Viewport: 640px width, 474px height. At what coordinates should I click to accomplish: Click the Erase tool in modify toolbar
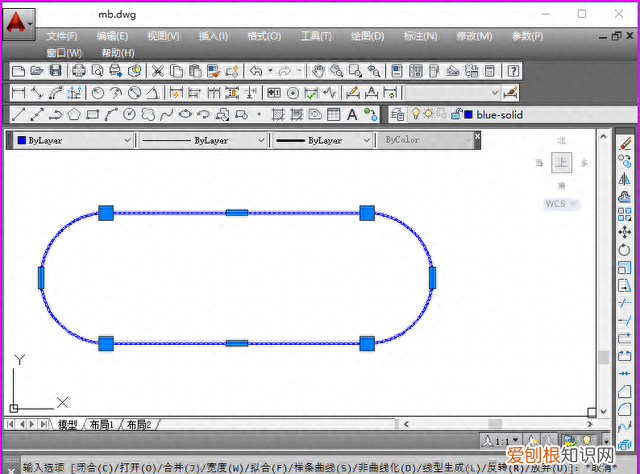[x=625, y=144]
